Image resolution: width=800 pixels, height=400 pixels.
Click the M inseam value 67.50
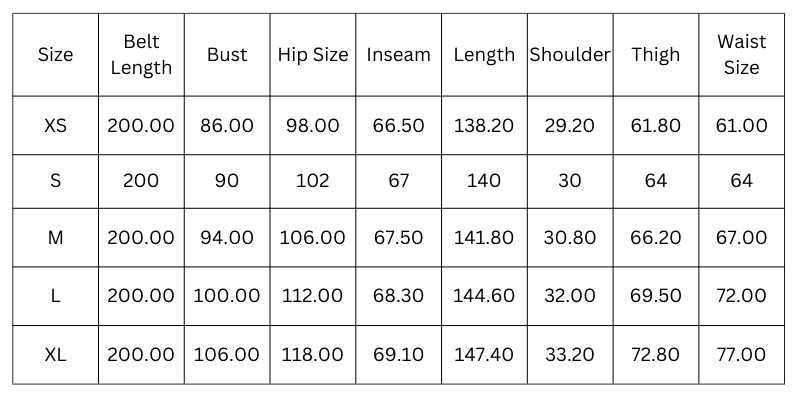tap(398, 238)
